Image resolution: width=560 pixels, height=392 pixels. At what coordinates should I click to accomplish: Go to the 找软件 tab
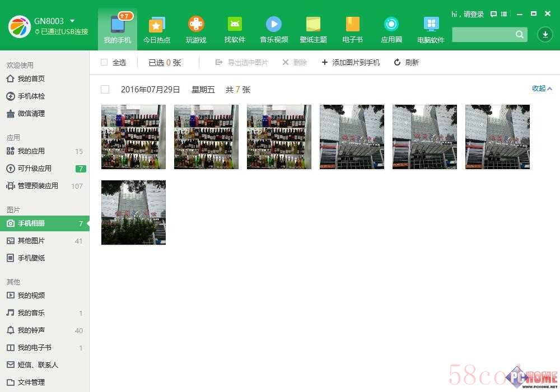pos(235,29)
